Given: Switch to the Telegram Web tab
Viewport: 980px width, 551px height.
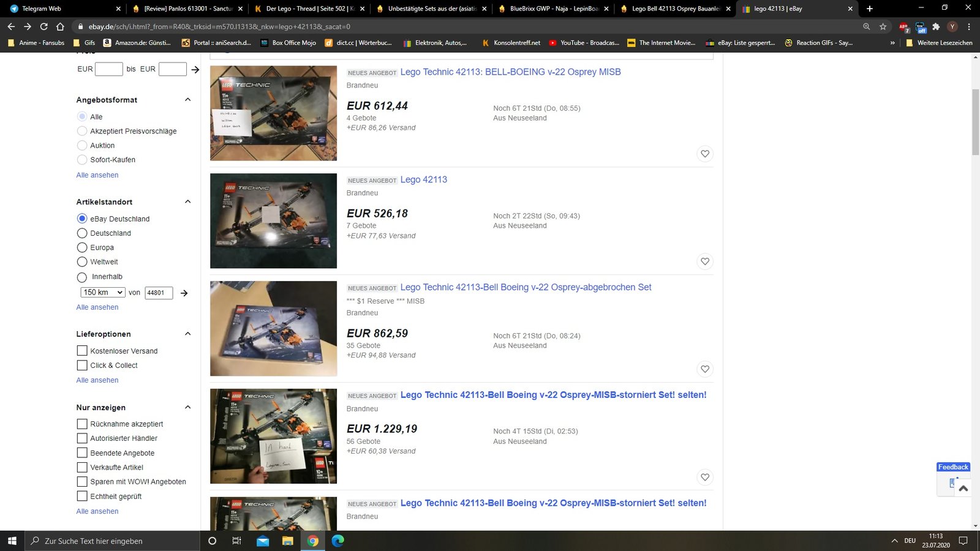Looking at the screenshot, I should coord(62,9).
